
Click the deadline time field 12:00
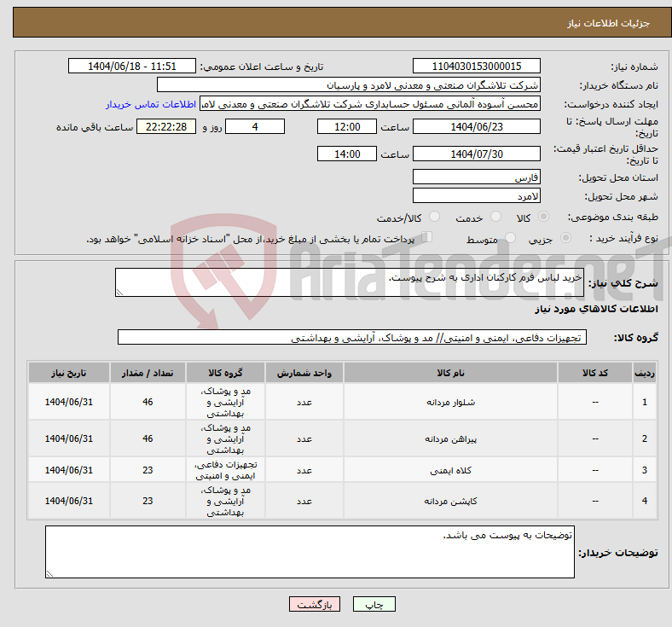point(347,126)
